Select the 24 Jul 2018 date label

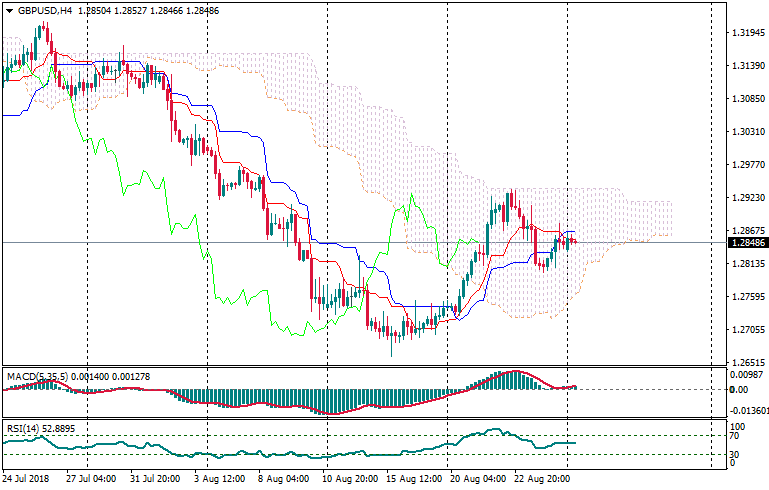point(25,479)
